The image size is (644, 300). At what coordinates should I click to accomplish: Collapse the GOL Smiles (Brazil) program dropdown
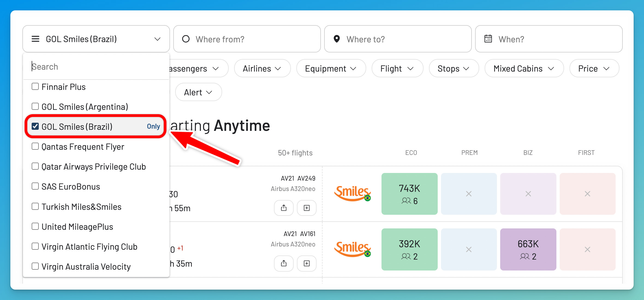[96, 39]
